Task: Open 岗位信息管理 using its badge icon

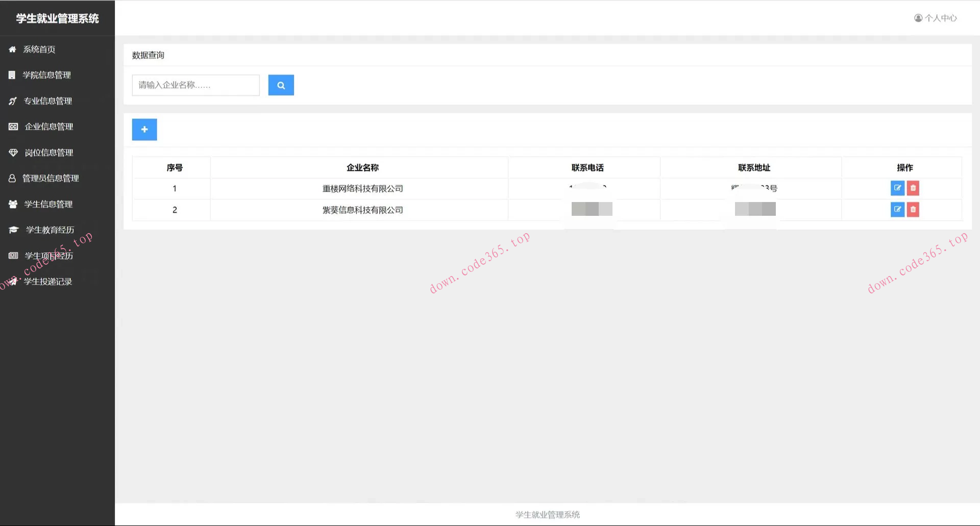Action: 12,152
